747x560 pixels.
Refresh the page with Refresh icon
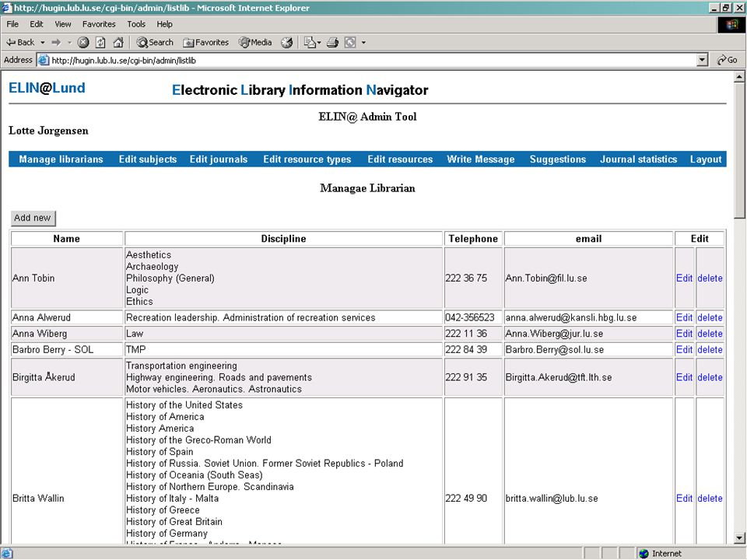pyautogui.click(x=100, y=42)
